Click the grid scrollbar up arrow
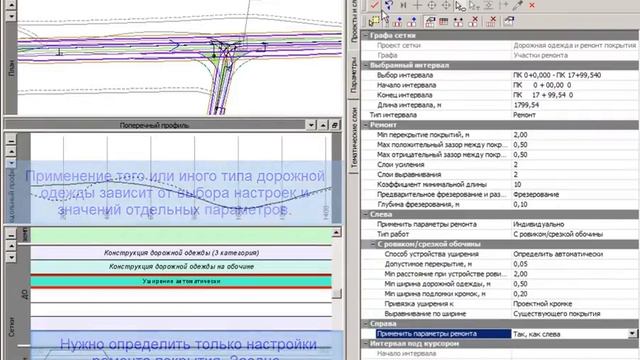This screenshot has width=640, height=360. (x=336, y=233)
